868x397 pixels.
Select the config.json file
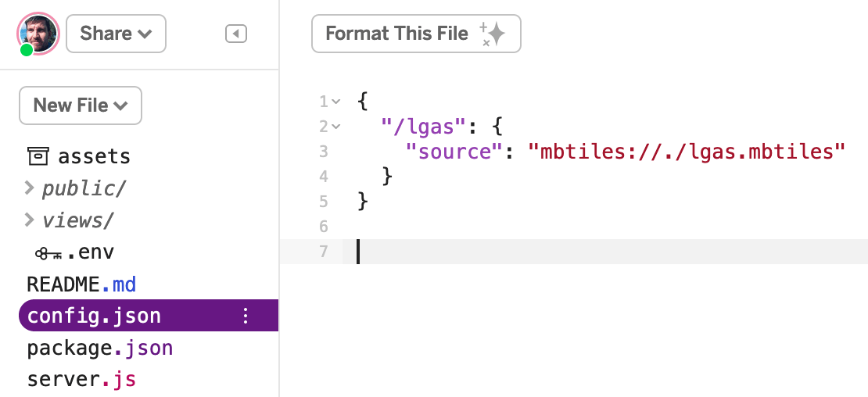94,316
